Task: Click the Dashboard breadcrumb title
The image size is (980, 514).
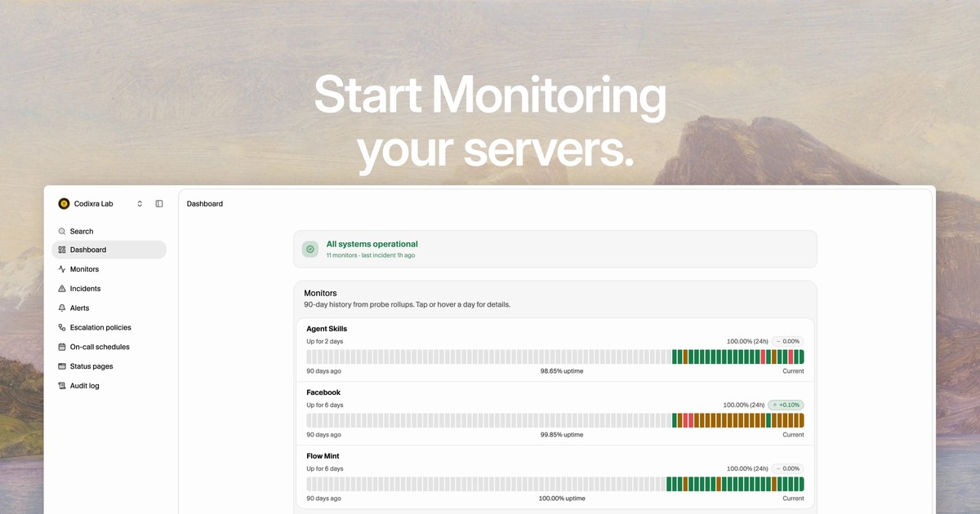Action: click(205, 204)
